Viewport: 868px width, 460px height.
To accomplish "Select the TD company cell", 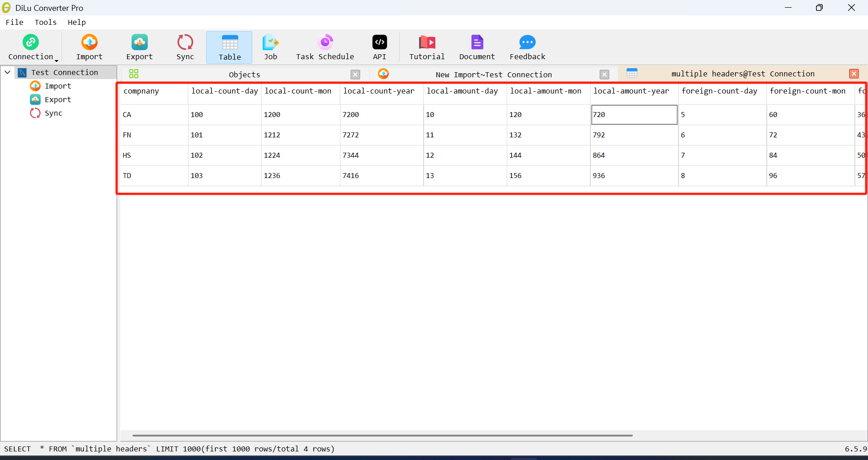I will tap(154, 176).
